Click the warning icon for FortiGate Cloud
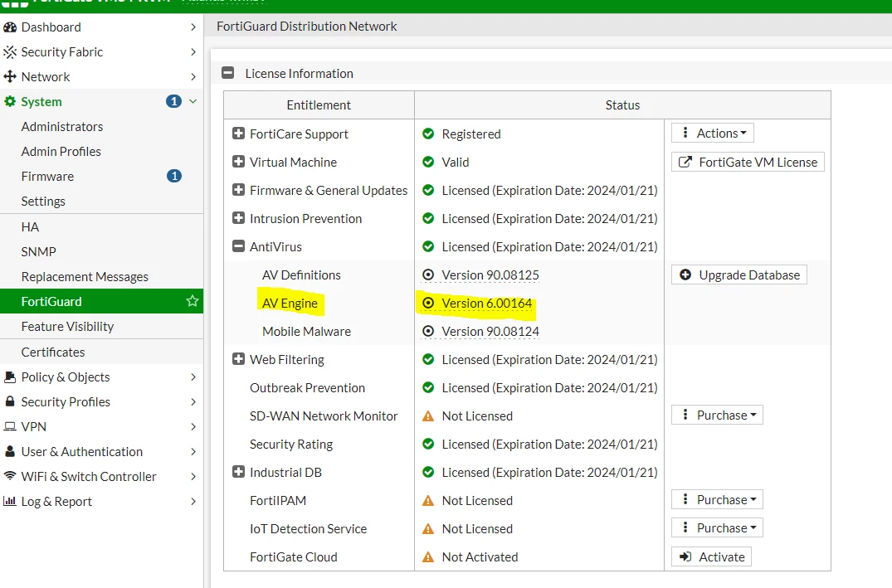Image resolution: width=892 pixels, height=588 pixels. (x=428, y=557)
